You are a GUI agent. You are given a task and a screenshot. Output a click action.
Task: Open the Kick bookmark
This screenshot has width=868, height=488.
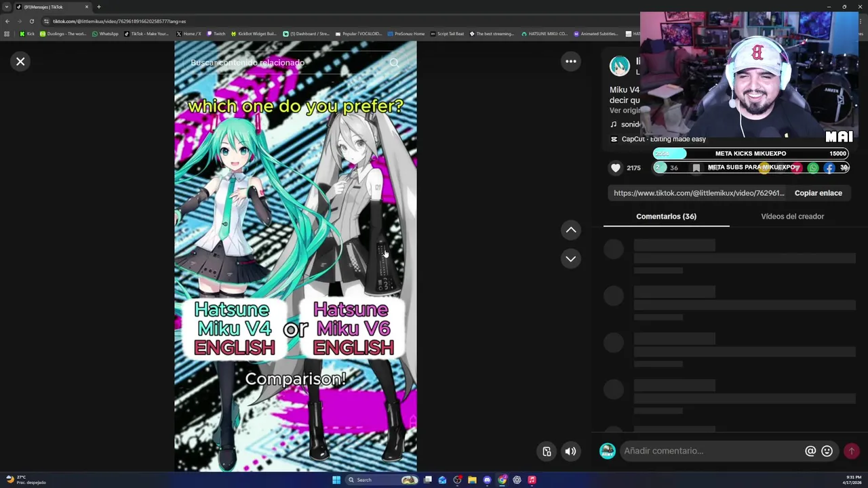click(27, 33)
